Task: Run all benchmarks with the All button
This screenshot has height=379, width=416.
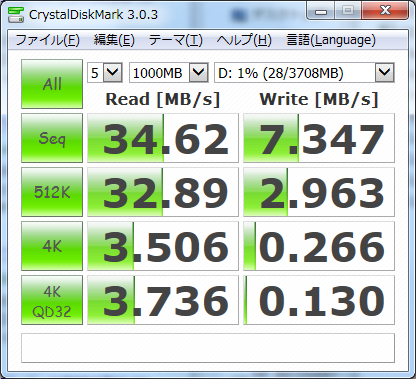Action: click(x=52, y=84)
